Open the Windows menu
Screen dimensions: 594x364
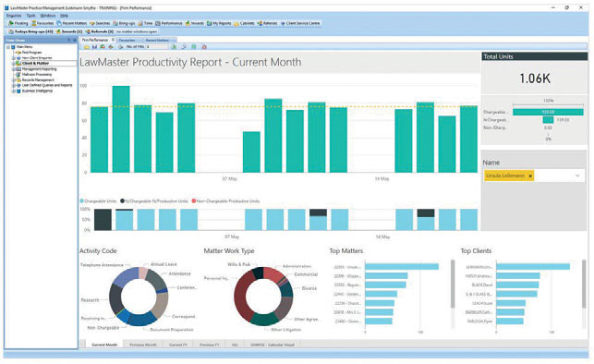tap(48, 16)
